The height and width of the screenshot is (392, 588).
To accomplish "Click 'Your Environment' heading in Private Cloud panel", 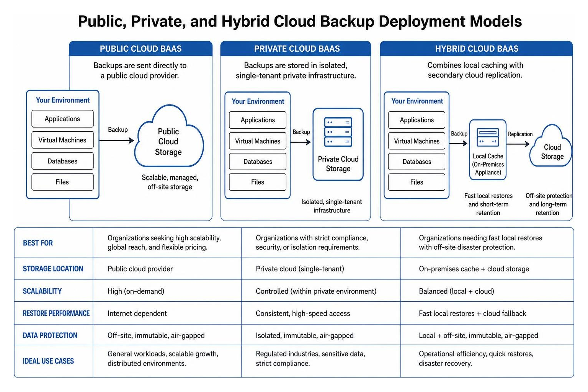I will tap(258, 101).
